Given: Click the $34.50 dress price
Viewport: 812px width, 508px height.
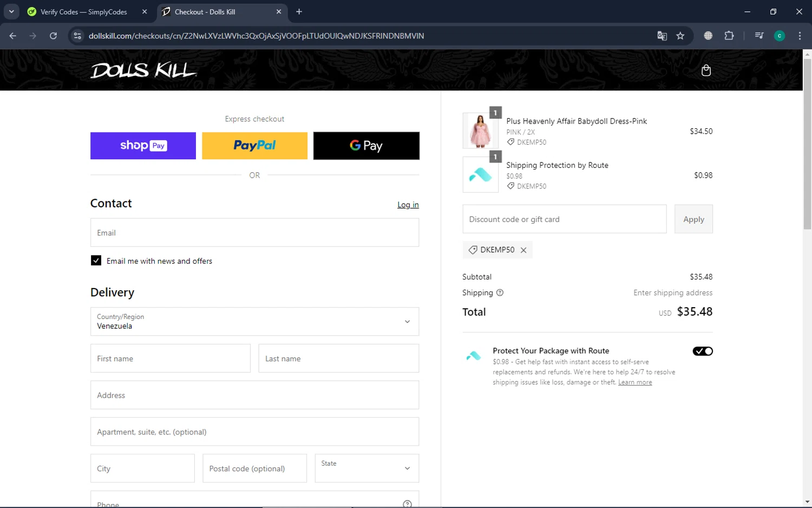Looking at the screenshot, I should (701, 131).
